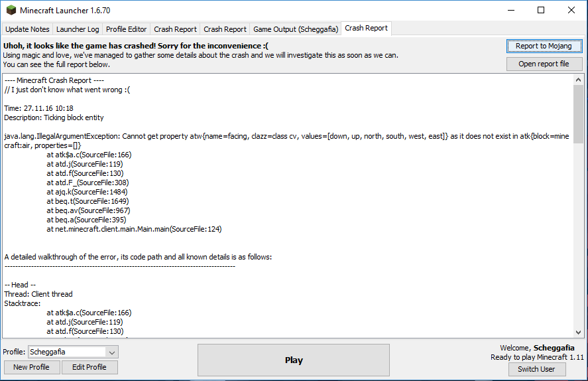
Task: Click the 'Welcome, Scheggafia' text
Action: 537,348
